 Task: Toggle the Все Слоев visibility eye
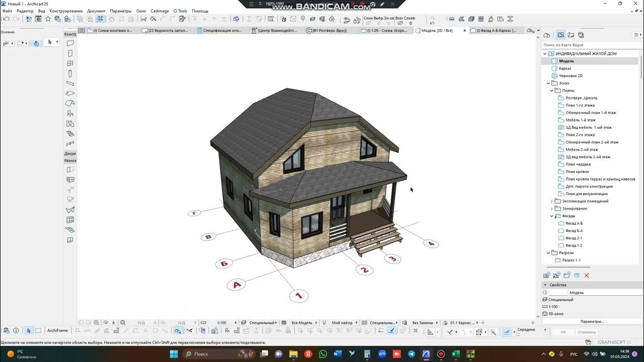pos(400,23)
